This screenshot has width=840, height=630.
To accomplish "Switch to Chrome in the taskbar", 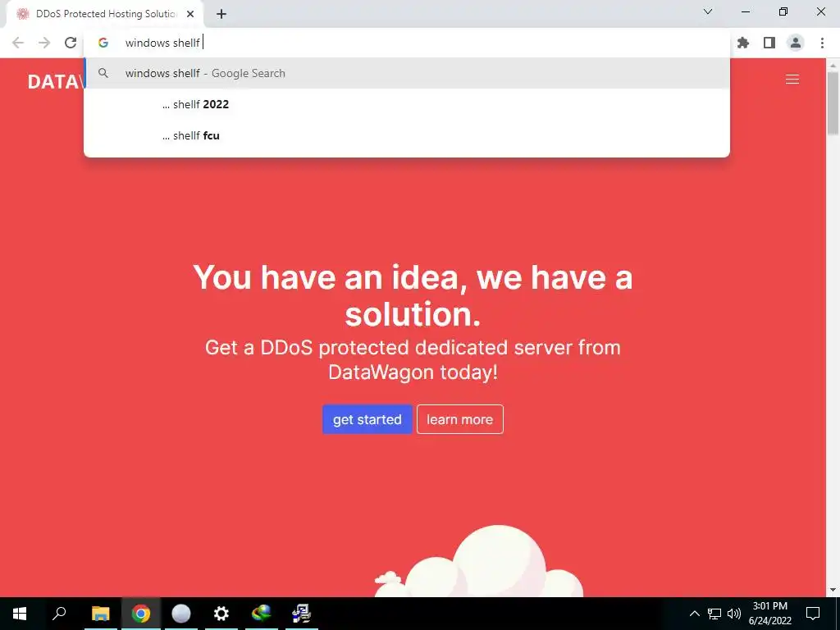I will click(141, 614).
